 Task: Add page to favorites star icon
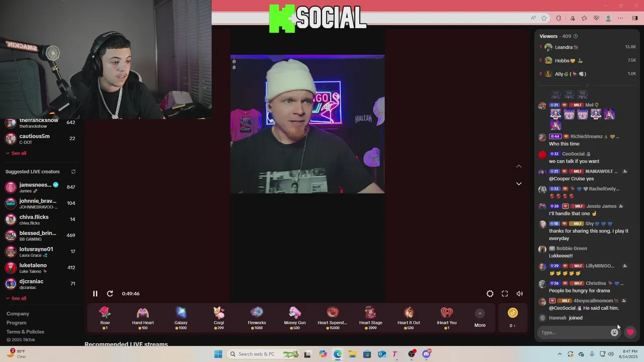544,18
